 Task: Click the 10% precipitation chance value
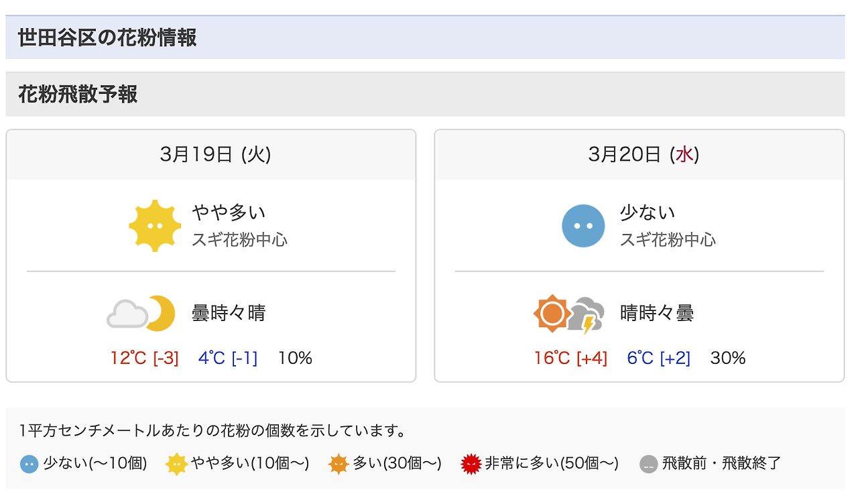[x=295, y=358]
